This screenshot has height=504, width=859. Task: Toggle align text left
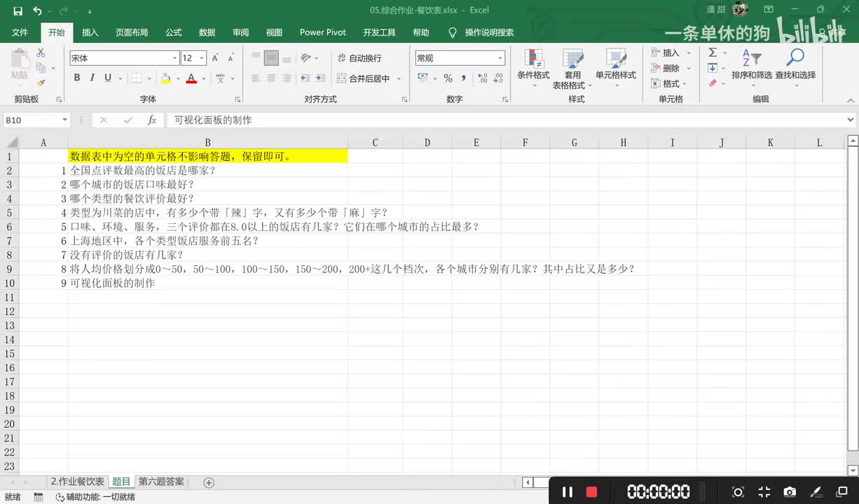click(x=256, y=78)
